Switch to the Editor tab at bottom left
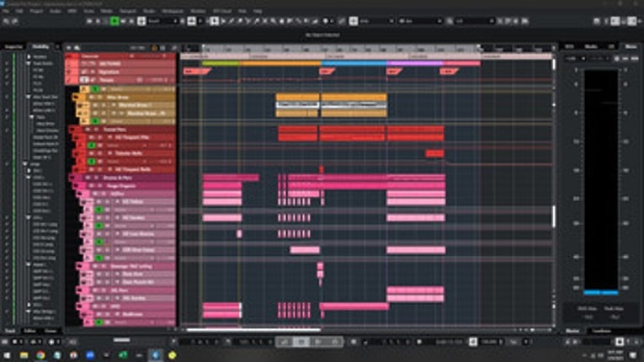Viewport: 644px width, 362px height. point(29,330)
